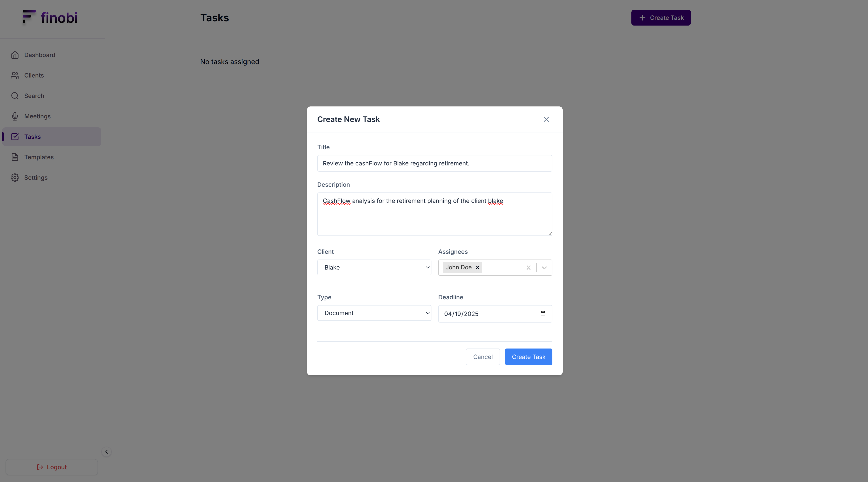Click the Deadline date field

[x=495, y=314]
